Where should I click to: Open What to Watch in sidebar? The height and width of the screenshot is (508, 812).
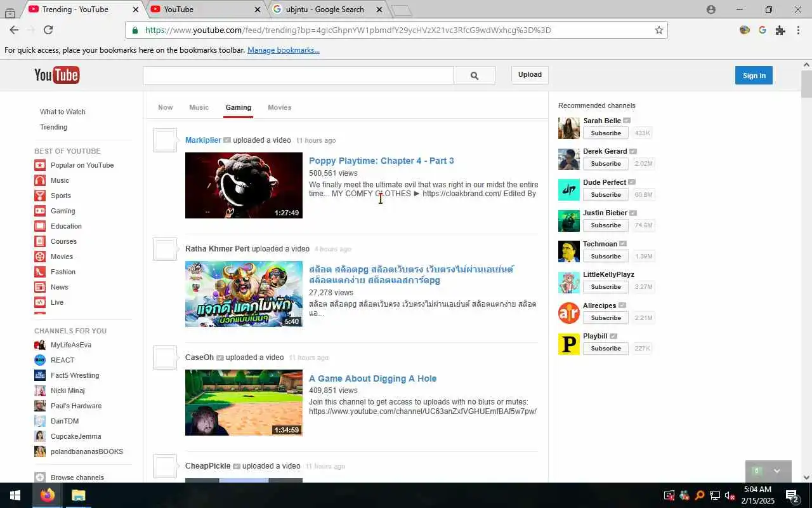point(63,112)
